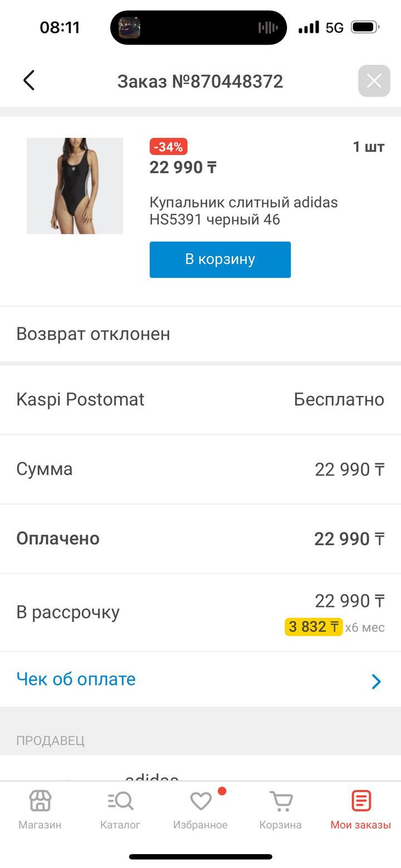The height and width of the screenshot is (868, 401).
Task: Tap the 3 832 ₸ installment badge
Action: [x=314, y=627]
